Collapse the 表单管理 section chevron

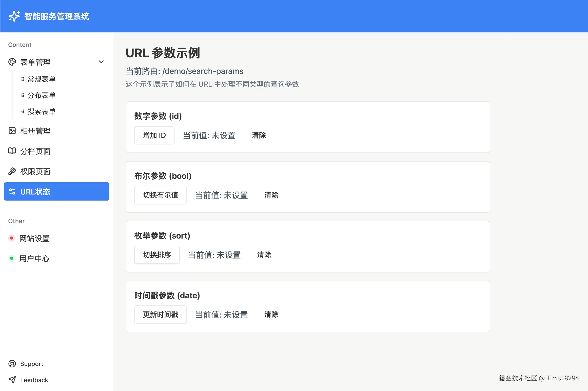pyautogui.click(x=101, y=62)
